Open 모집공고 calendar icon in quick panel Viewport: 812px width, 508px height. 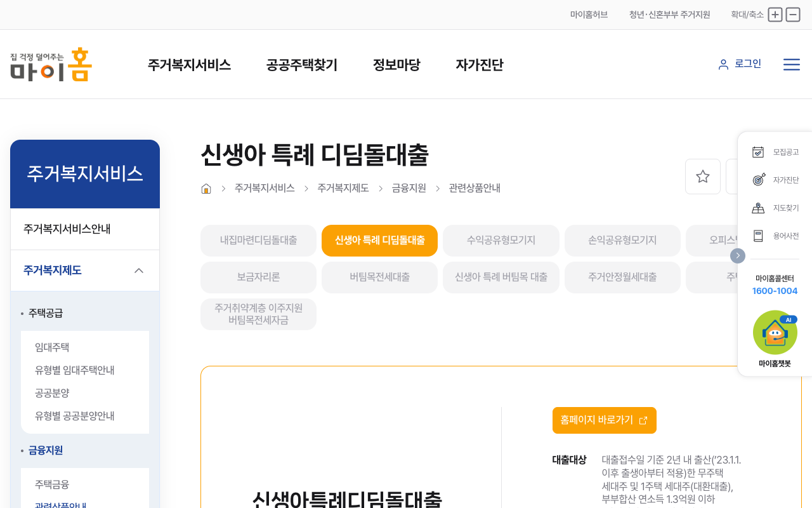[758, 152]
